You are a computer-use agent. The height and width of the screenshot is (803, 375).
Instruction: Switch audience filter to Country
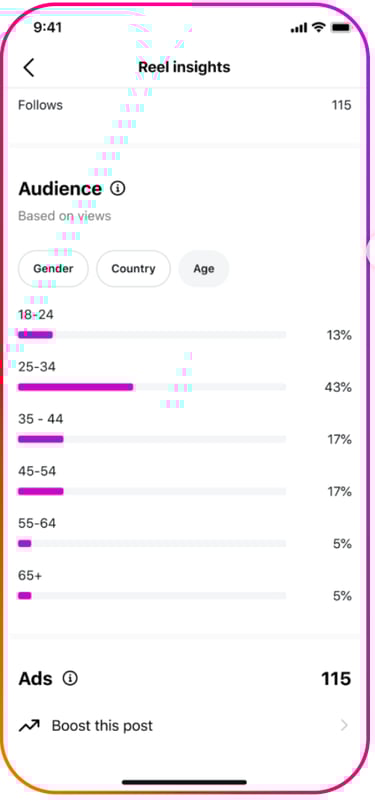[133, 268]
